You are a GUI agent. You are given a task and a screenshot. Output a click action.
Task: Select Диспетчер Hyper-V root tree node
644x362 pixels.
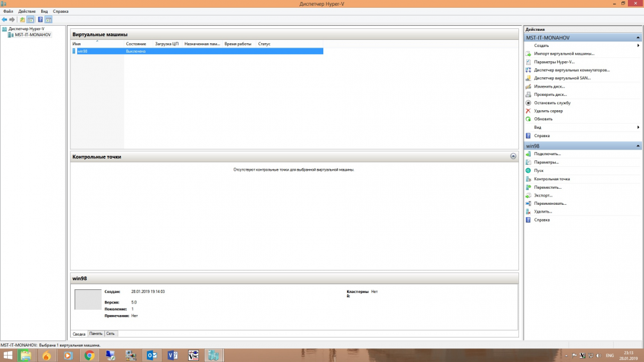pyautogui.click(x=26, y=29)
